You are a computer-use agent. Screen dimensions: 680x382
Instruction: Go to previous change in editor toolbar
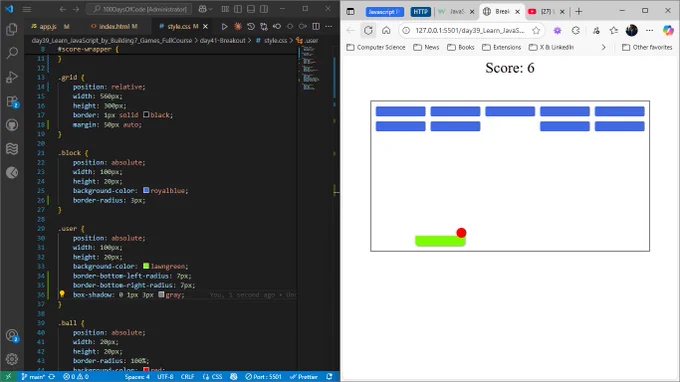[277, 26]
